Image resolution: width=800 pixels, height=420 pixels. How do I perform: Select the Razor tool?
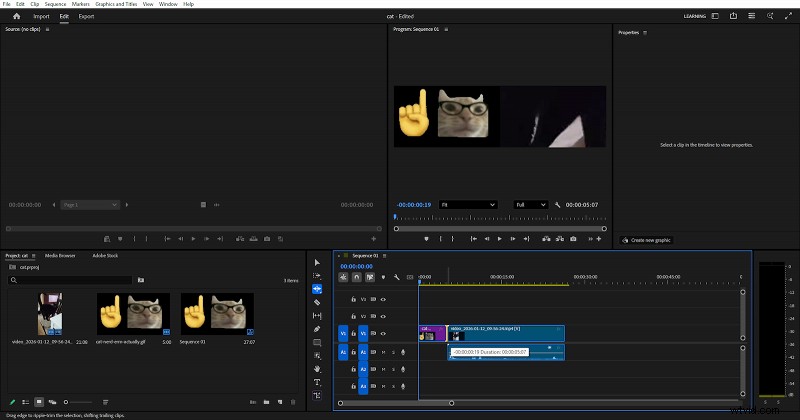(x=317, y=302)
